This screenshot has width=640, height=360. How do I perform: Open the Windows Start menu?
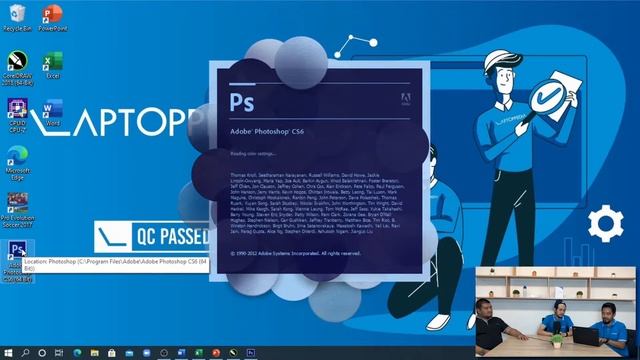click(8, 353)
